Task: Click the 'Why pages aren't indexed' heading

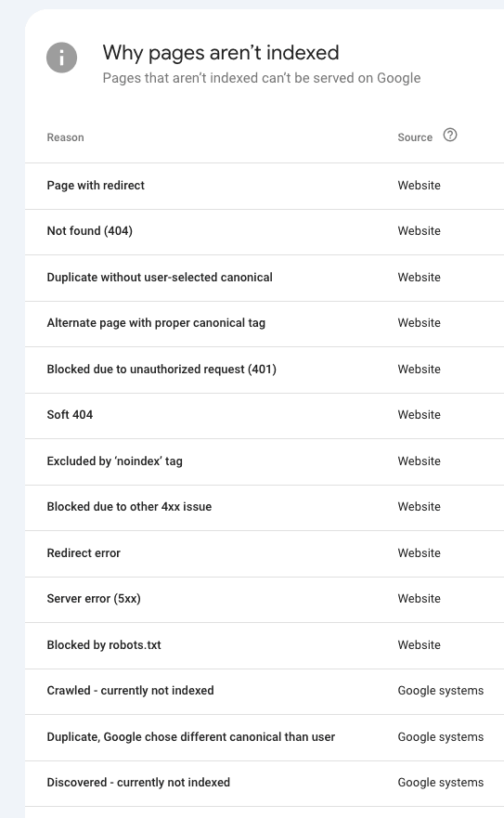Action: [221, 53]
